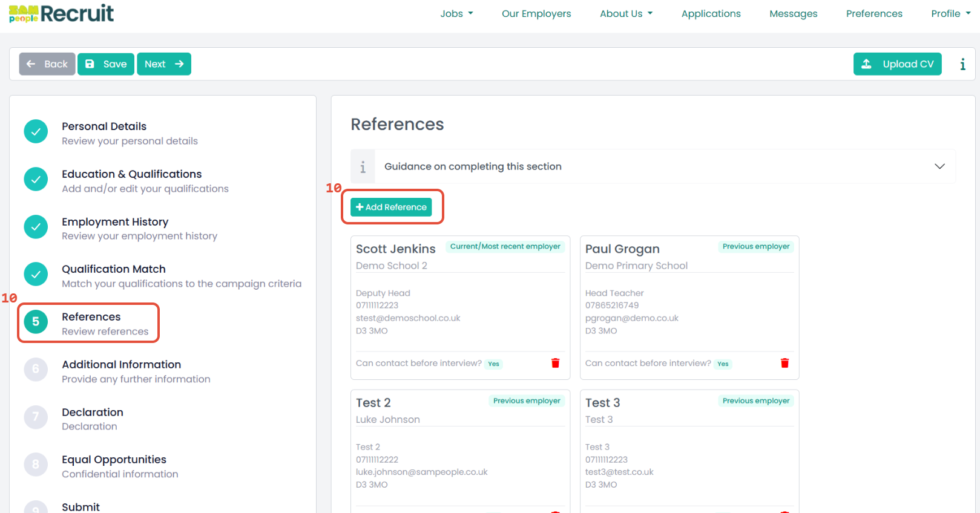
Task: Open the Profile dropdown menu
Action: point(950,13)
